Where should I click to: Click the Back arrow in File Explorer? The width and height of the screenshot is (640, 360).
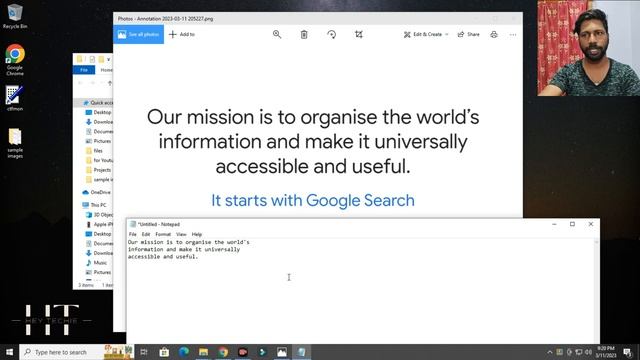coord(80,83)
